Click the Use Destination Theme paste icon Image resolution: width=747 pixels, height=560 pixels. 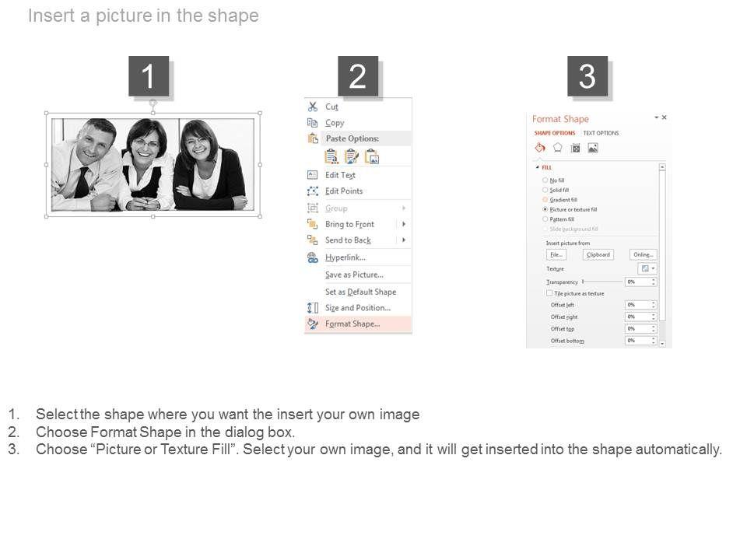coord(331,156)
